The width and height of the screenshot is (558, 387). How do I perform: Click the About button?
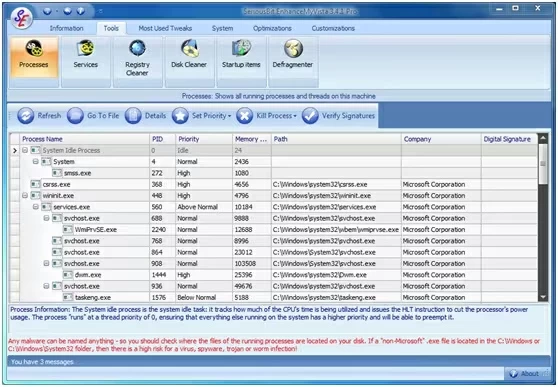tap(524, 373)
